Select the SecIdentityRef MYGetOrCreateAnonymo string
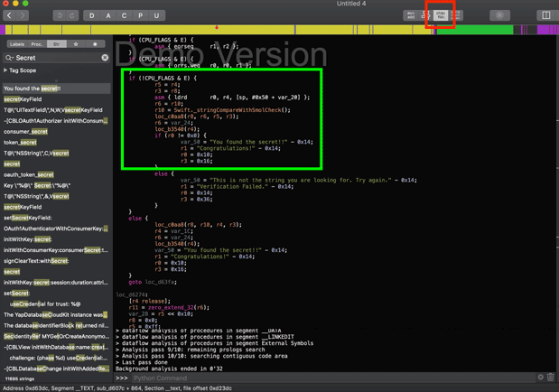 56,336
